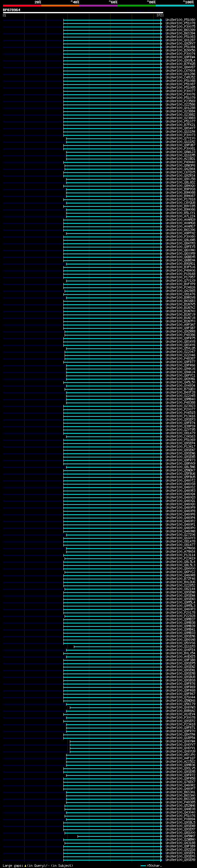
Task: Select the UniRef100_P51079 label
Action: coord(180,98)
